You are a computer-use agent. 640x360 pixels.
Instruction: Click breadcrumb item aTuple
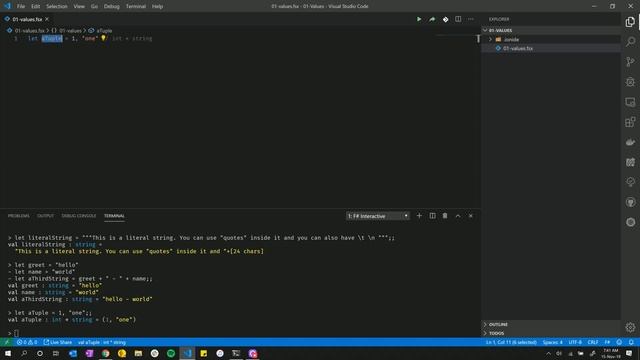tap(104, 31)
